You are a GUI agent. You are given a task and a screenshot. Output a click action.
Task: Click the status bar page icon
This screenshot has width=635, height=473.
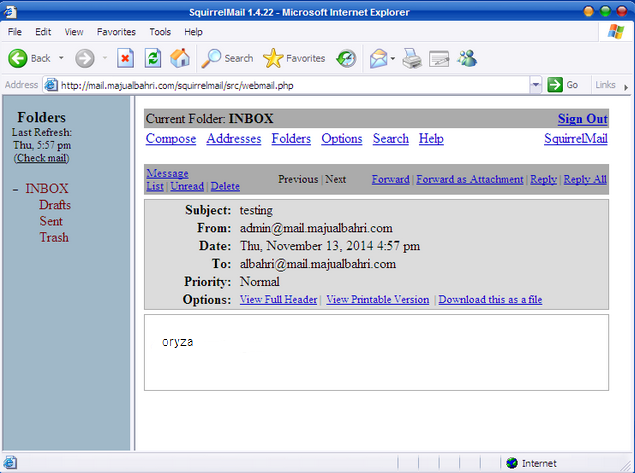click(x=10, y=462)
